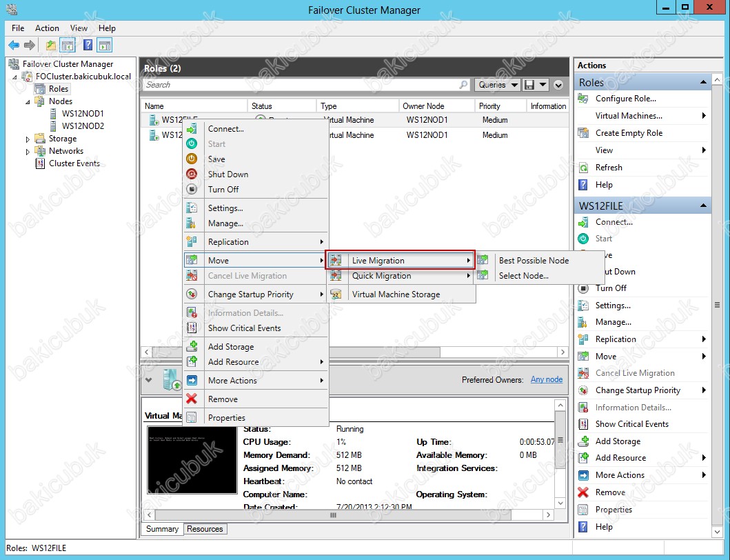
Task: Click the Priority column header
Action: [500, 106]
